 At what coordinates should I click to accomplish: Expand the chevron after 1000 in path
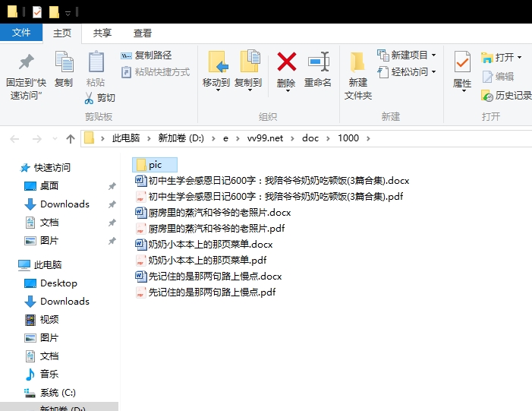368,138
